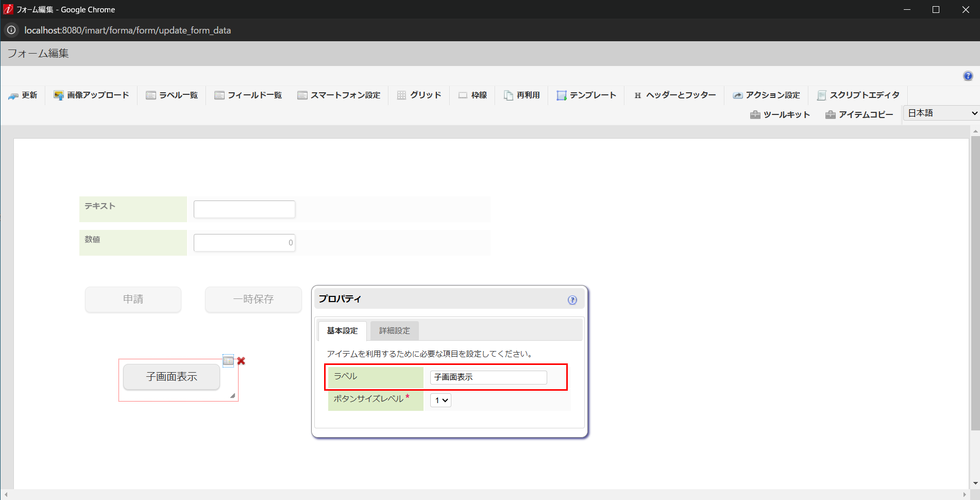Click the 一時保存 button
Screen dimensions: 980x500
pyautogui.click(x=253, y=299)
